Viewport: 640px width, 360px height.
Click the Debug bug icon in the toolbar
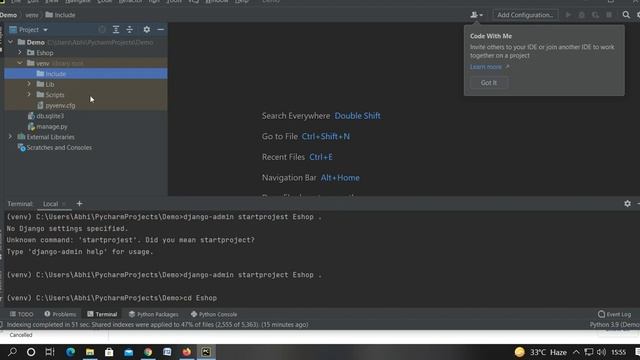point(582,15)
